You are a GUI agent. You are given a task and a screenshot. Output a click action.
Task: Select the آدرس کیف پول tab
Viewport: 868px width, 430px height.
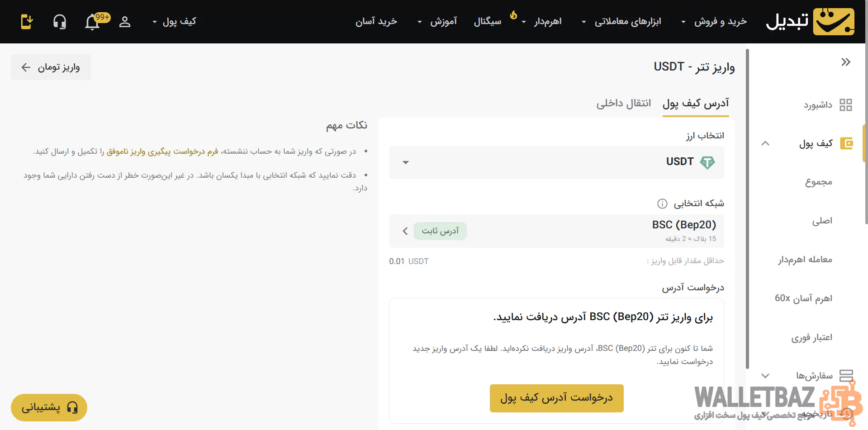(x=695, y=104)
